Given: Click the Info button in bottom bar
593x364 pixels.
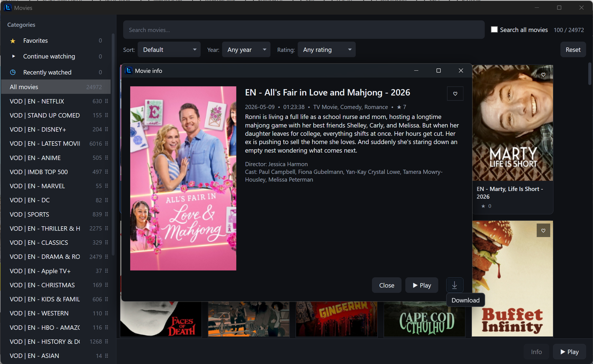Looking at the screenshot, I should [x=536, y=352].
